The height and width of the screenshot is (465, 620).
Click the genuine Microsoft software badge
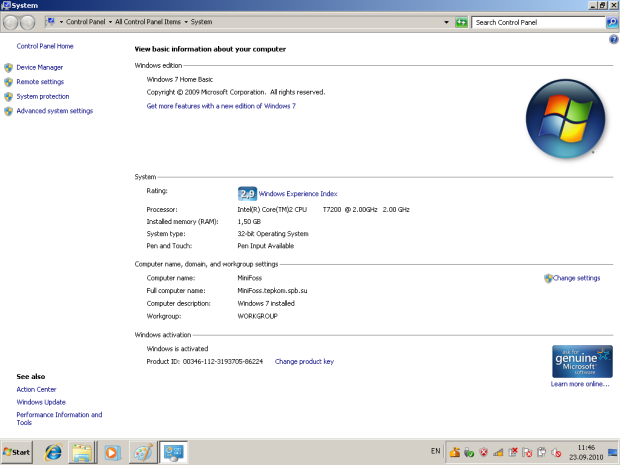click(x=582, y=361)
